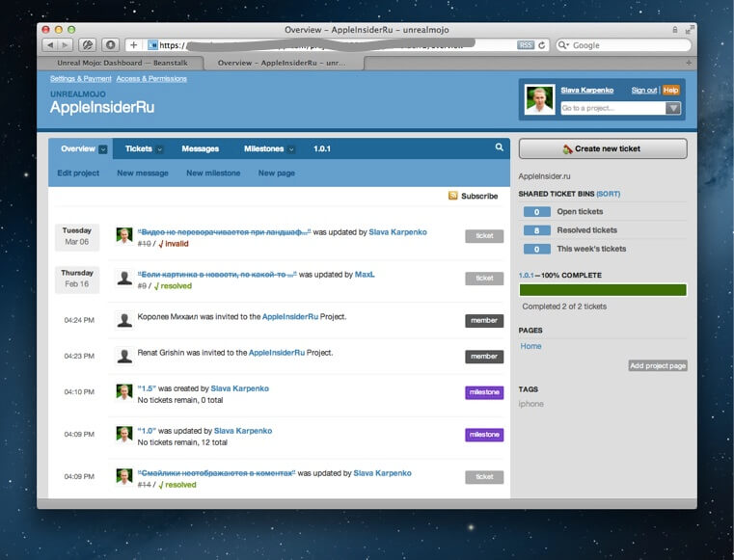
Task: Click the purple milestone badge for "1.5"
Action: click(484, 392)
